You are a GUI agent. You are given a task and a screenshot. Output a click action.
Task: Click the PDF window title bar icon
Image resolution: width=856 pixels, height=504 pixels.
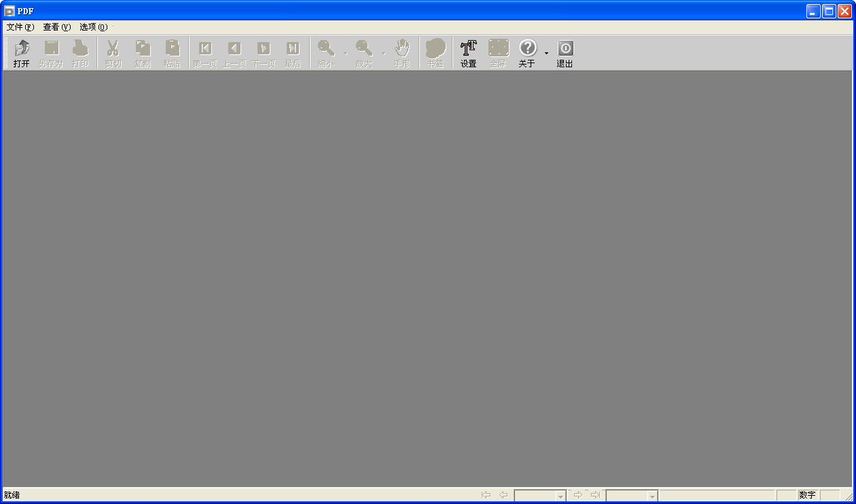(x=10, y=11)
